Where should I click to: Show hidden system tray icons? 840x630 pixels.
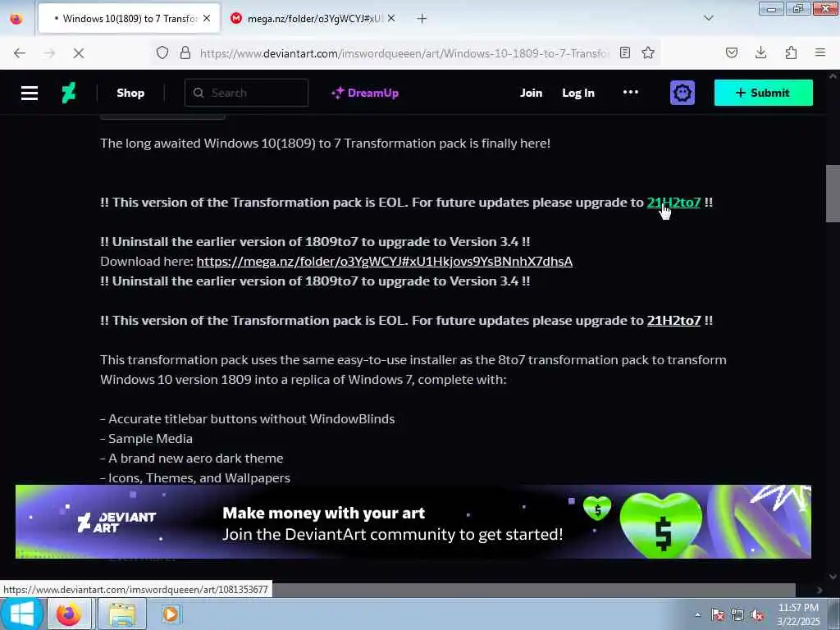coord(697,614)
